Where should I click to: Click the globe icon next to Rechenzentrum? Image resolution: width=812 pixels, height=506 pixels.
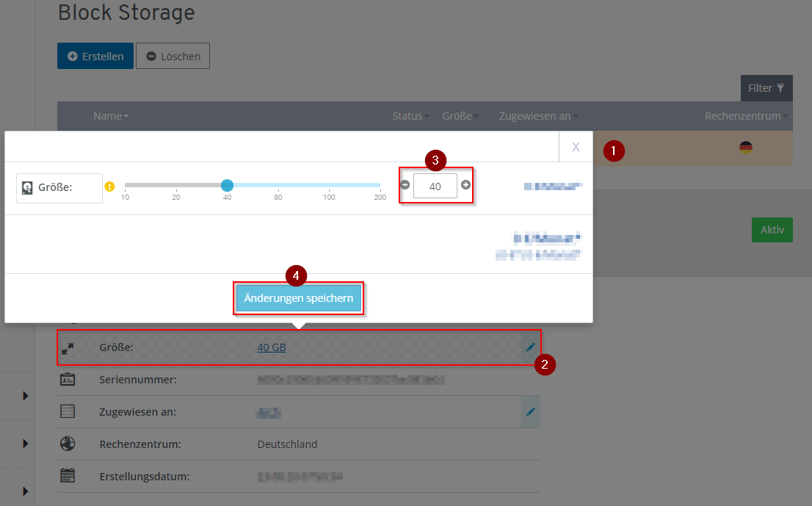click(x=68, y=444)
